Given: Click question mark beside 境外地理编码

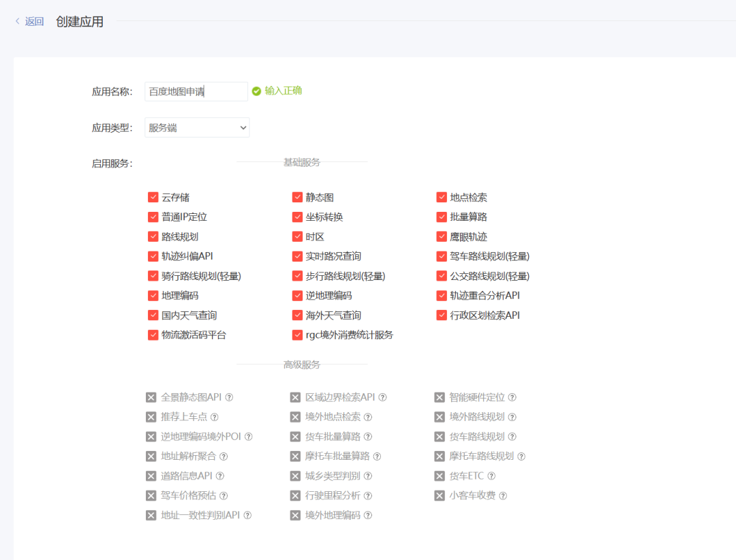Looking at the screenshot, I should (x=367, y=516).
